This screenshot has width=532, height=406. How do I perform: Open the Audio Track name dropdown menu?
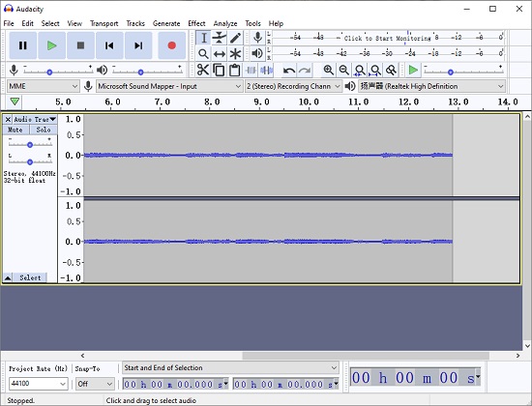coord(35,120)
